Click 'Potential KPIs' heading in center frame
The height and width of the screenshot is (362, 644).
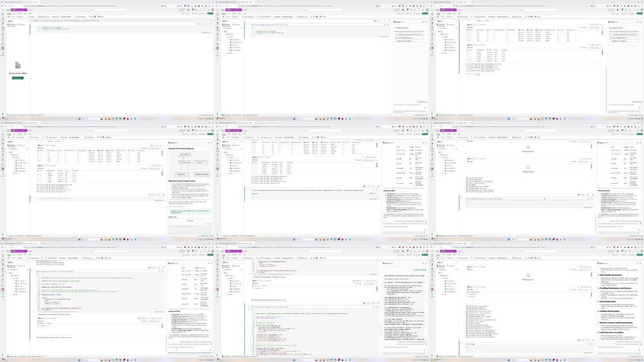tap(389, 191)
